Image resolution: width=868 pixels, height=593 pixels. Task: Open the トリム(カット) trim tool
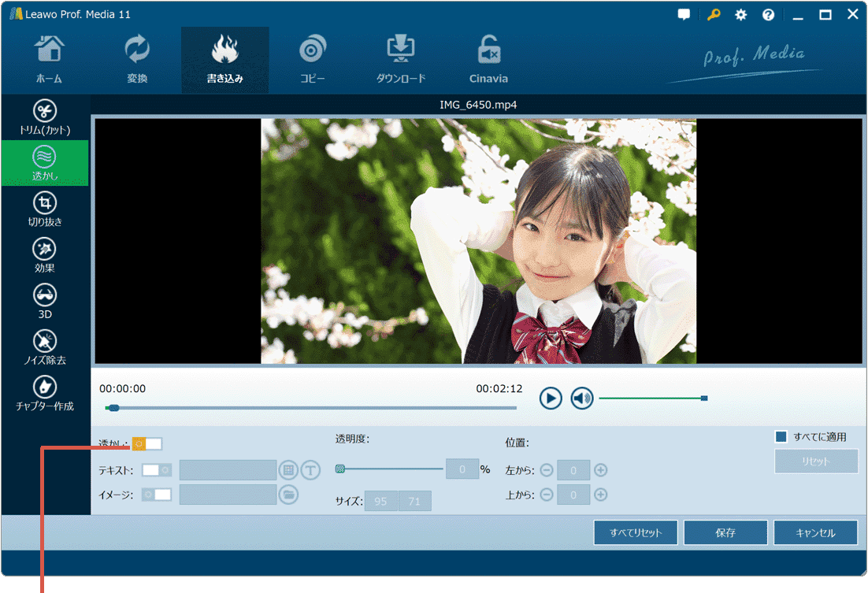pos(45,117)
